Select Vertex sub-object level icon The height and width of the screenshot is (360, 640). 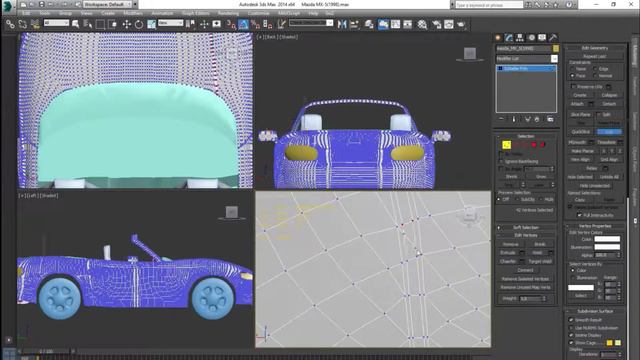(x=507, y=144)
